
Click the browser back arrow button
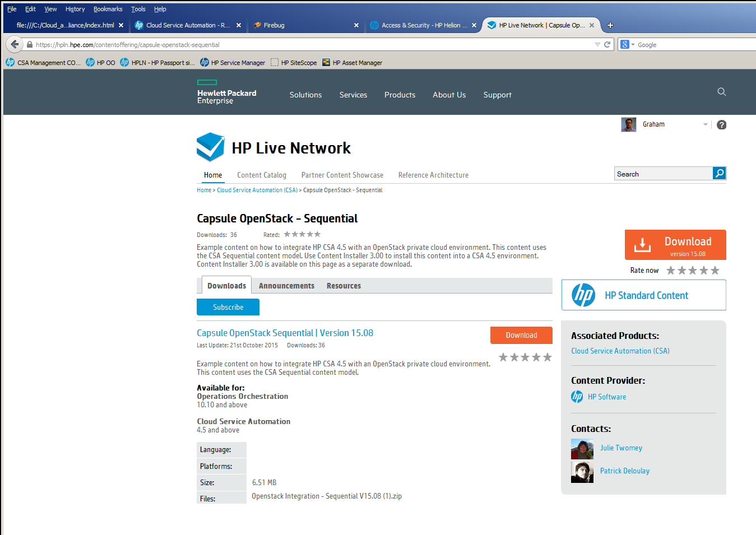tap(15, 44)
